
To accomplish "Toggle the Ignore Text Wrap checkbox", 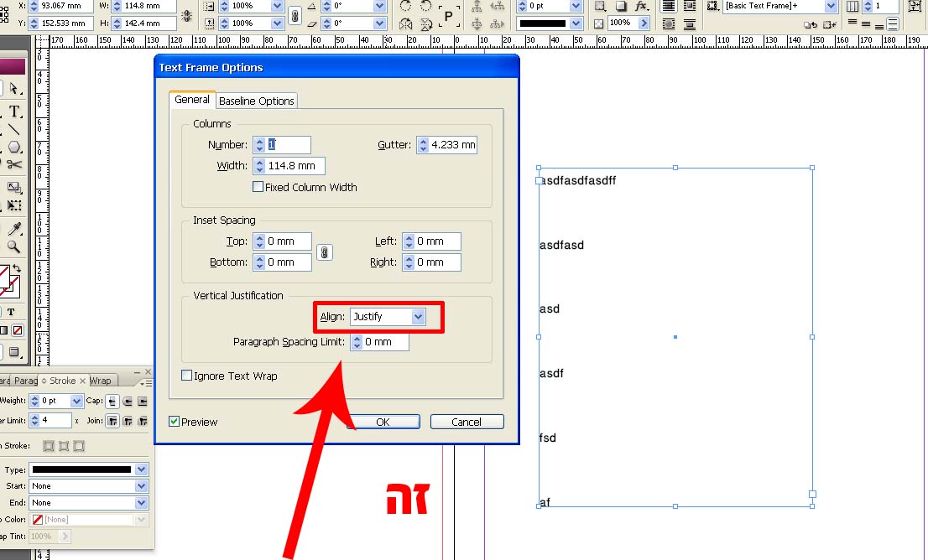I will point(187,376).
